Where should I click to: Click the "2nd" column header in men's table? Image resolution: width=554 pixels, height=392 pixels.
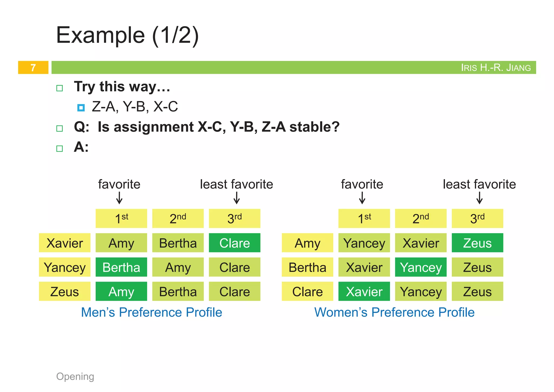coord(178,219)
